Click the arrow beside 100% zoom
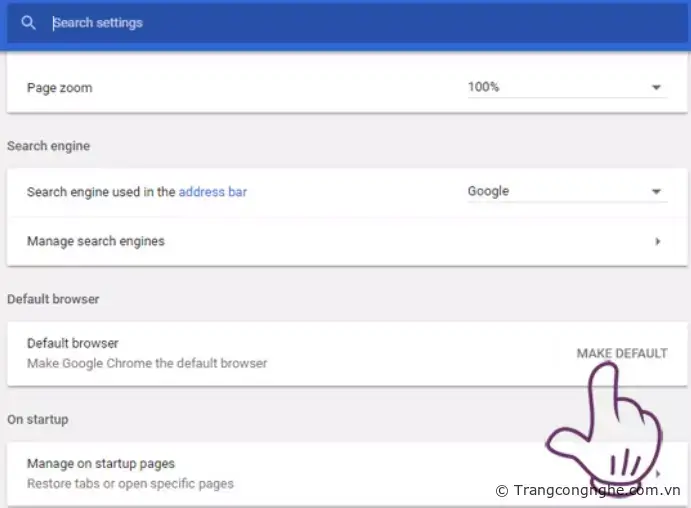 point(657,88)
